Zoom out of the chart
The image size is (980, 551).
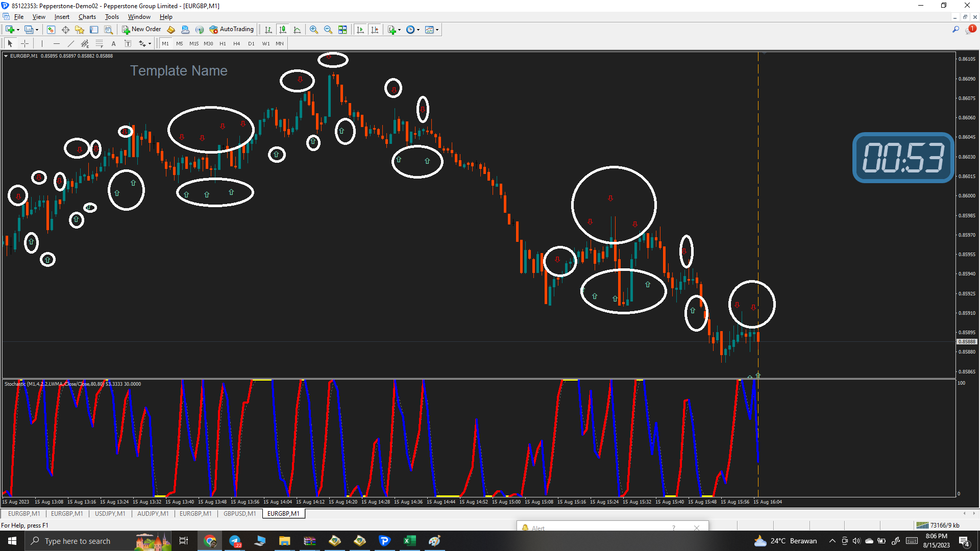tap(328, 30)
